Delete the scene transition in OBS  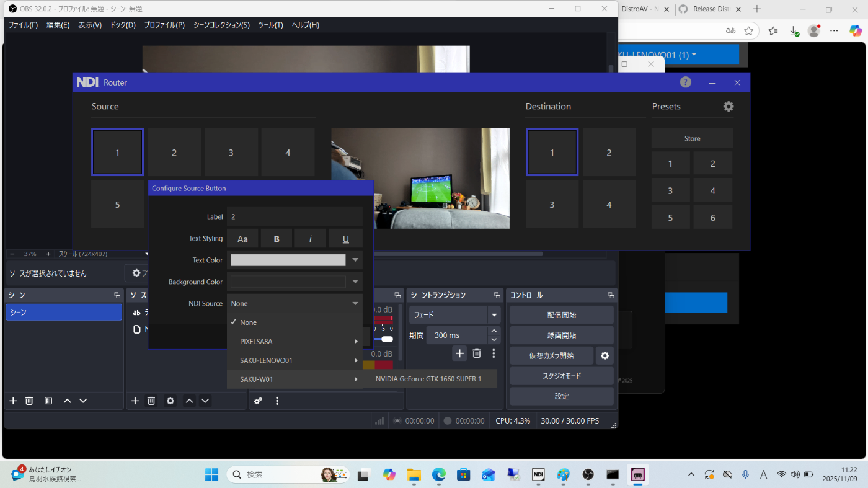tap(477, 353)
